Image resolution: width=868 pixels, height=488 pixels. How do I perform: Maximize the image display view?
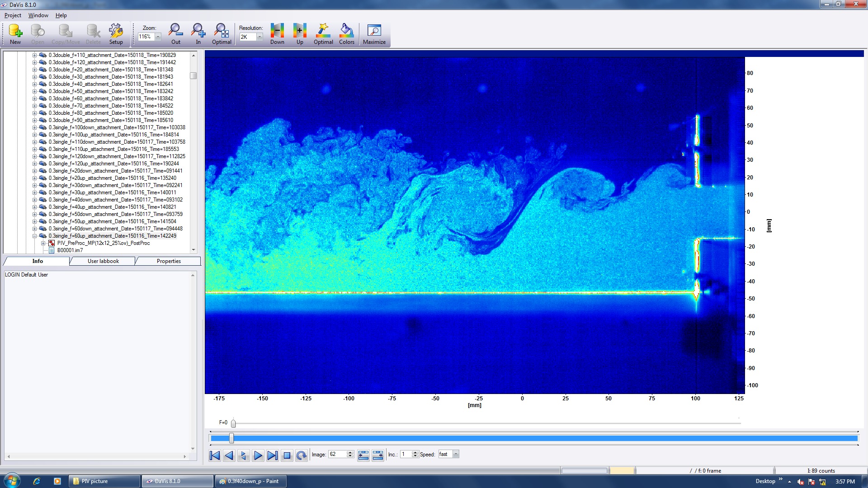pos(374,33)
